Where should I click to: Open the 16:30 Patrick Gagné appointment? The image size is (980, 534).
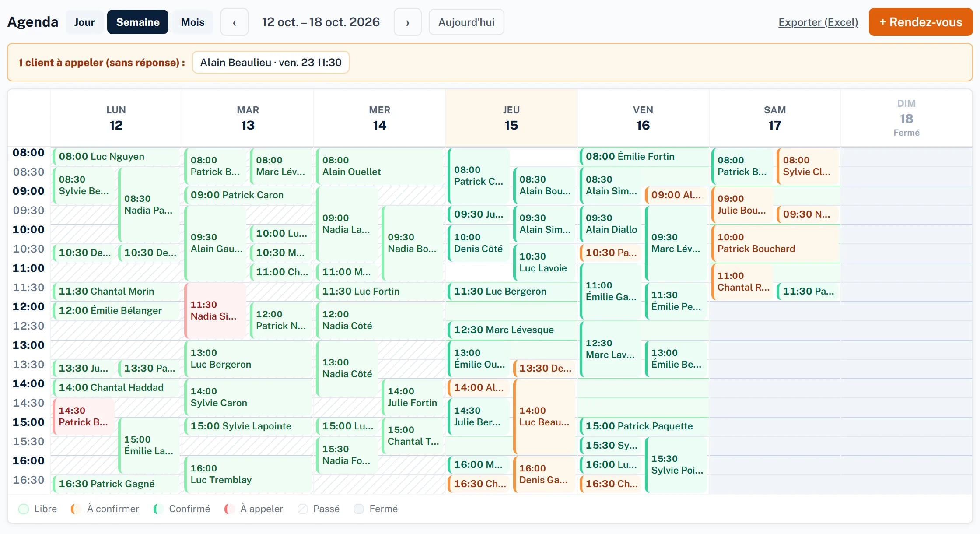[116, 484]
